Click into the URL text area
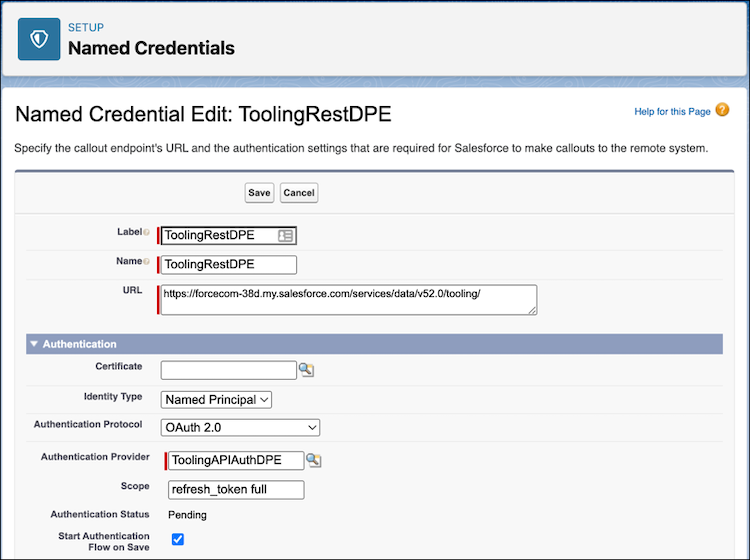This screenshot has height=560, width=750. click(349, 300)
